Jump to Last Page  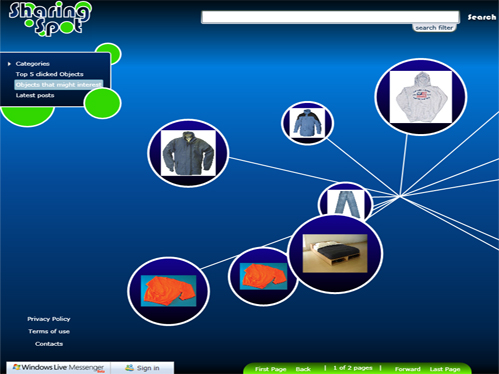(445, 369)
